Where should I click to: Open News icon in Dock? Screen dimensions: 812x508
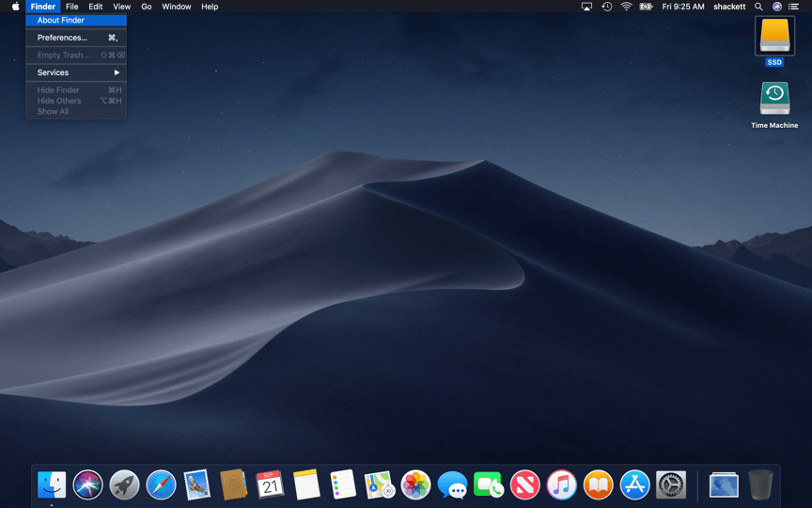(x=525, y=484)
